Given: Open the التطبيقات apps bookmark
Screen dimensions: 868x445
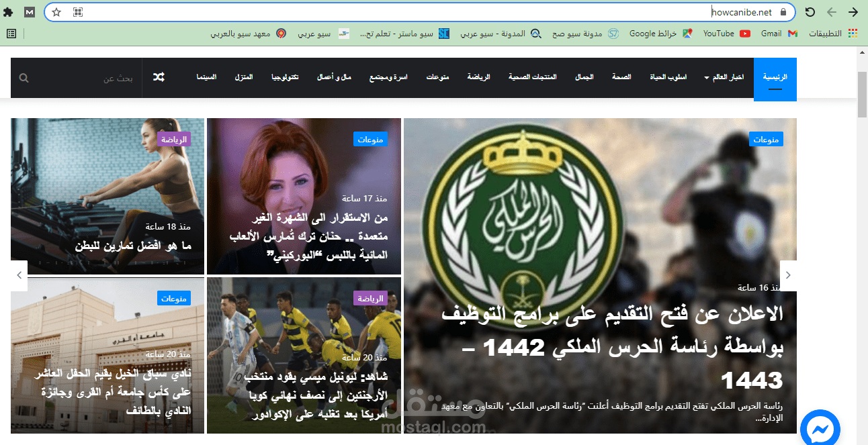Looking at the screenshot, I should [x=833, y=33].
